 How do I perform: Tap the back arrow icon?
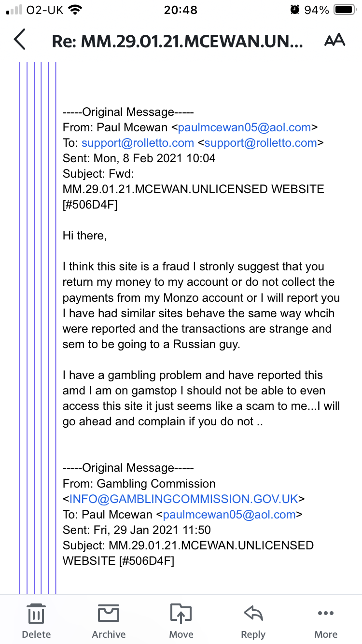(x=19, y=40)
